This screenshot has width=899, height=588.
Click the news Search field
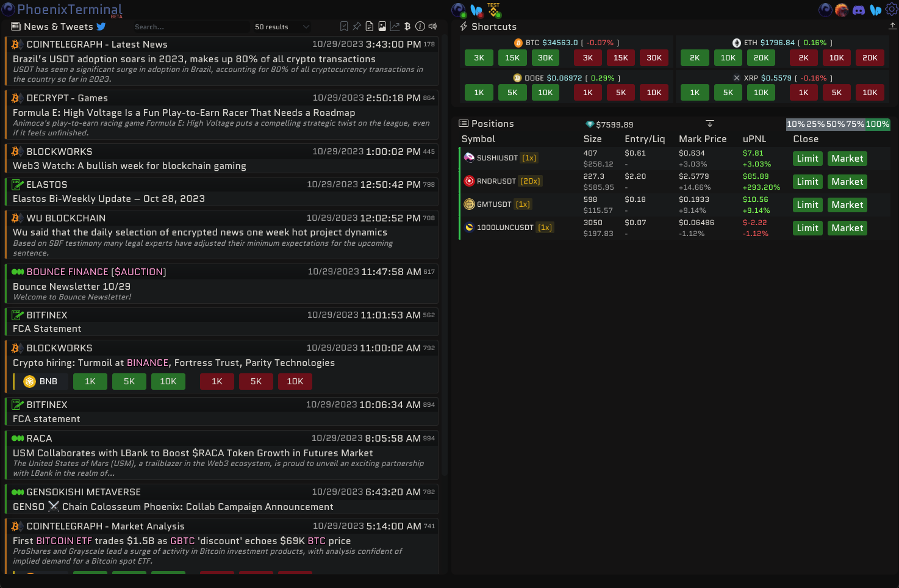click(191, 27)
